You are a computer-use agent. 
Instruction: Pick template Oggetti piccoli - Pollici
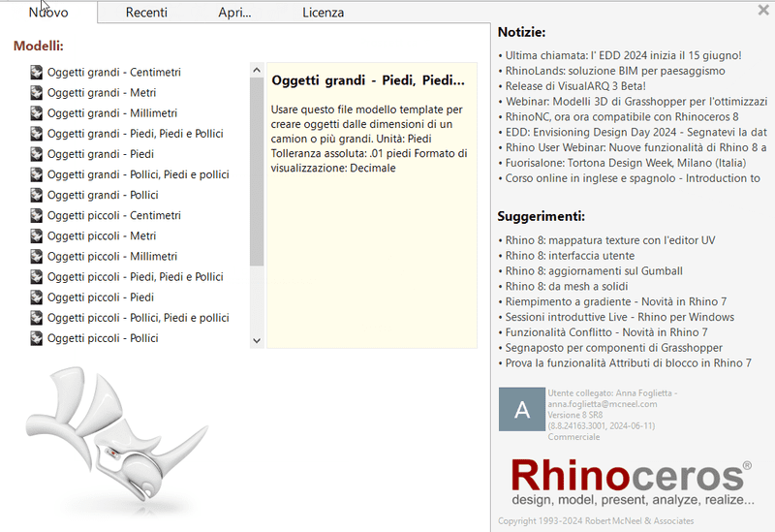[x=103, y=339]
